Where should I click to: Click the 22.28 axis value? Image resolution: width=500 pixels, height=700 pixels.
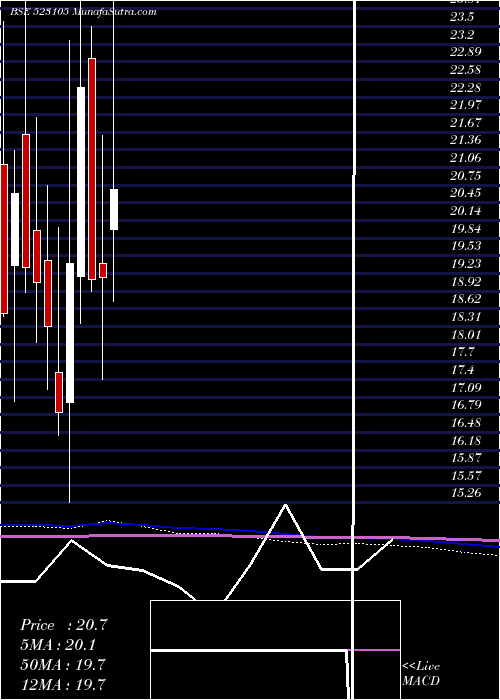tap(466, 87)
